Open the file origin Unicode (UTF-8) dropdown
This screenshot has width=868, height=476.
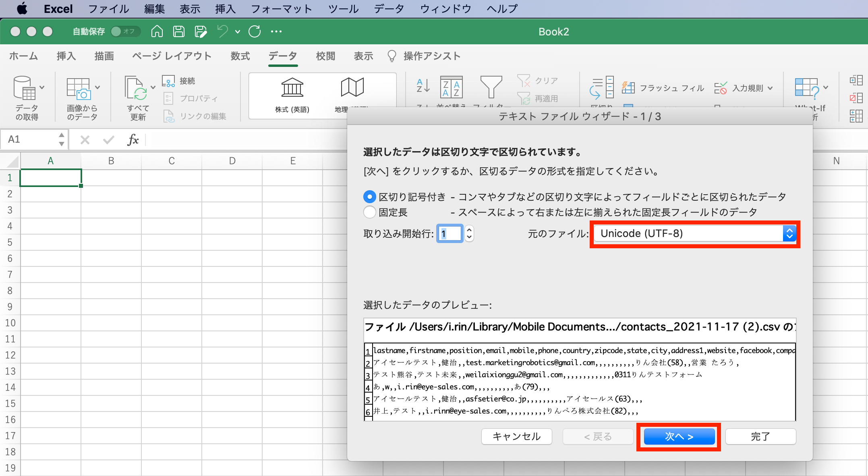(x=695, y=234)
